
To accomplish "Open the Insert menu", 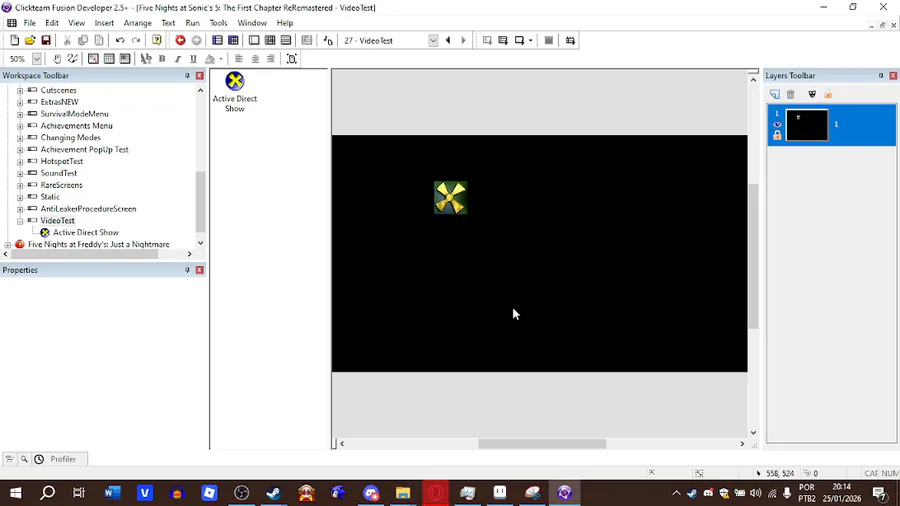I will pyautogui.click(x=104, y=23).
